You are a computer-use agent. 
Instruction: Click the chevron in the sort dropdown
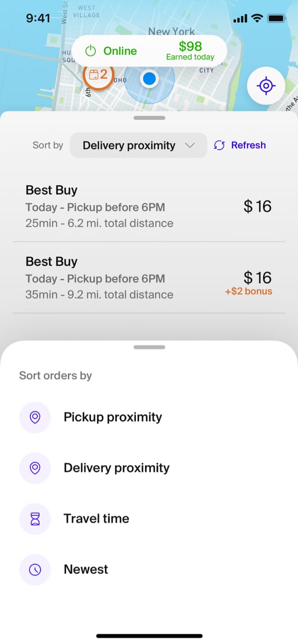[x=190, y=146]
